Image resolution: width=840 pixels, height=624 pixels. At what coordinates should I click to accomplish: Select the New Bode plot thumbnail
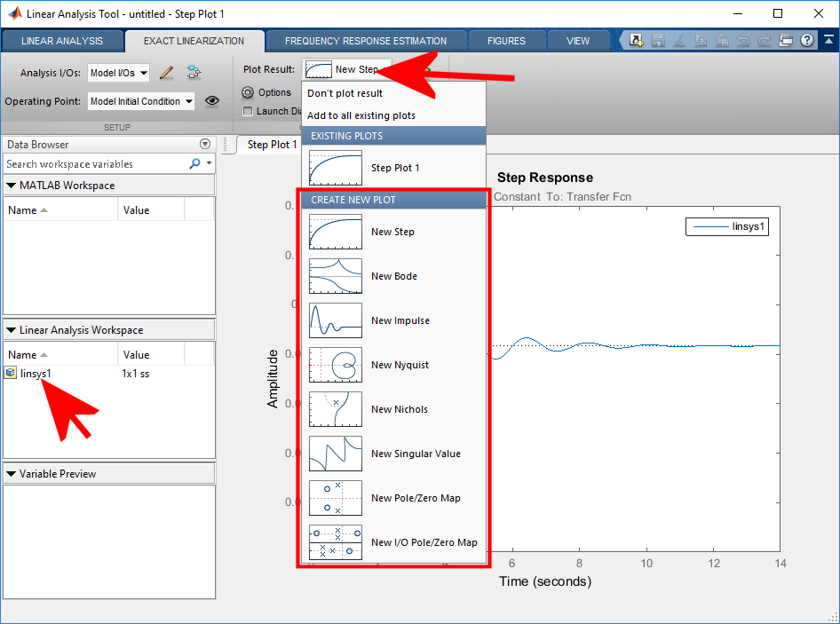[336, 276]
